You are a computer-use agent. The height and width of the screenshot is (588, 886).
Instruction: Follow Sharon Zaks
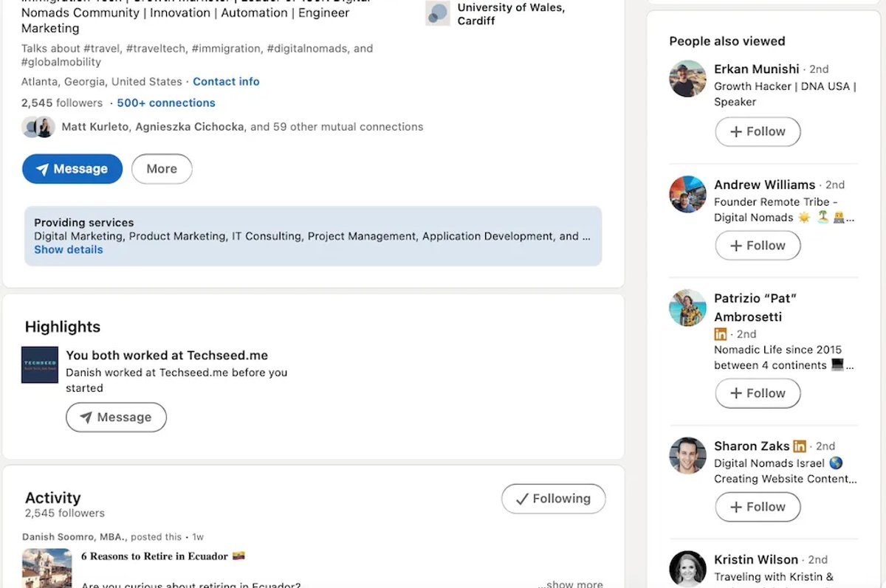click(x=758, y=507)
